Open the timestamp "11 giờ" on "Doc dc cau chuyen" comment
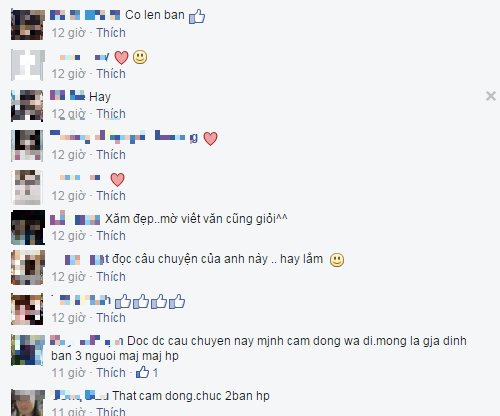The height and width of the screenshot is (416, 500). click(68, 373)
